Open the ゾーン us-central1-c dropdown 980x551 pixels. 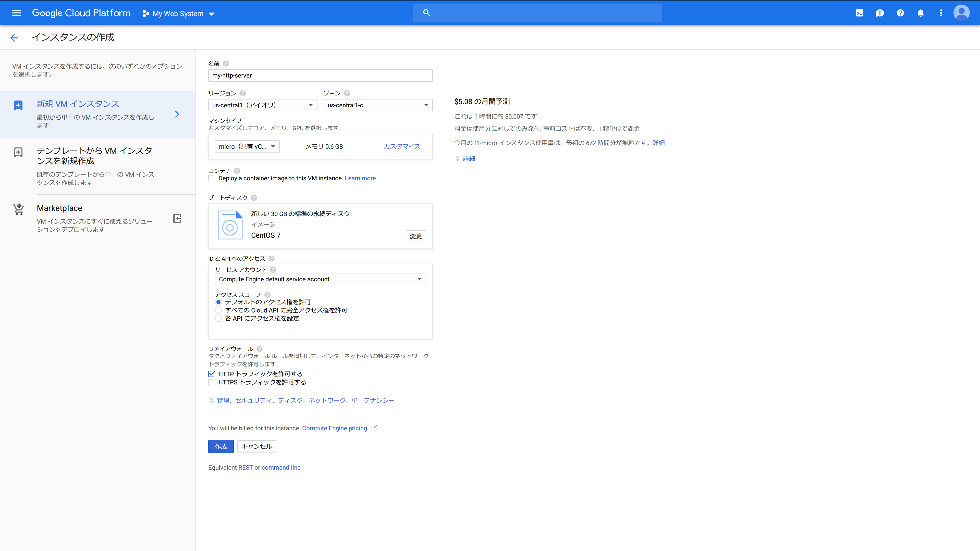378,105
